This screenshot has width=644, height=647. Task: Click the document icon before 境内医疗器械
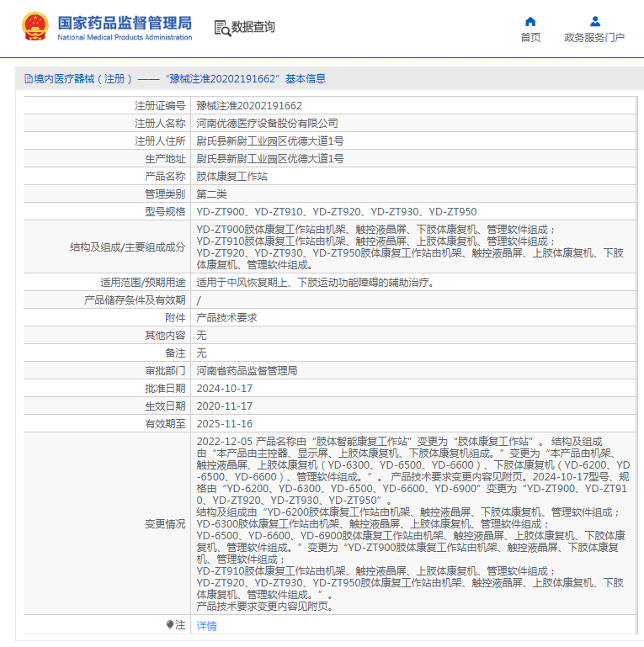click(28, 79)
